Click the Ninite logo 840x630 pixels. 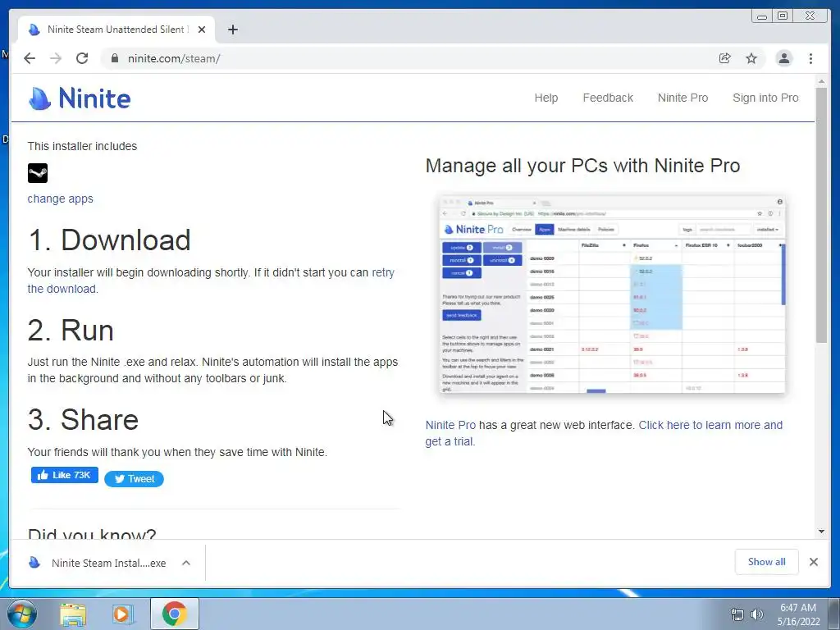pyautogui.click(x=80, y=98)
